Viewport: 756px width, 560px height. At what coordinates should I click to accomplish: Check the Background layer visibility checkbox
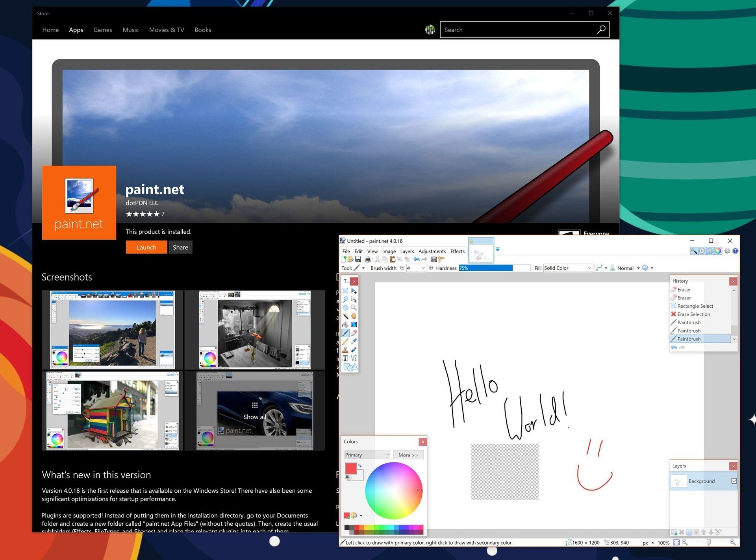pyautogui.click(x=734, y=481)
